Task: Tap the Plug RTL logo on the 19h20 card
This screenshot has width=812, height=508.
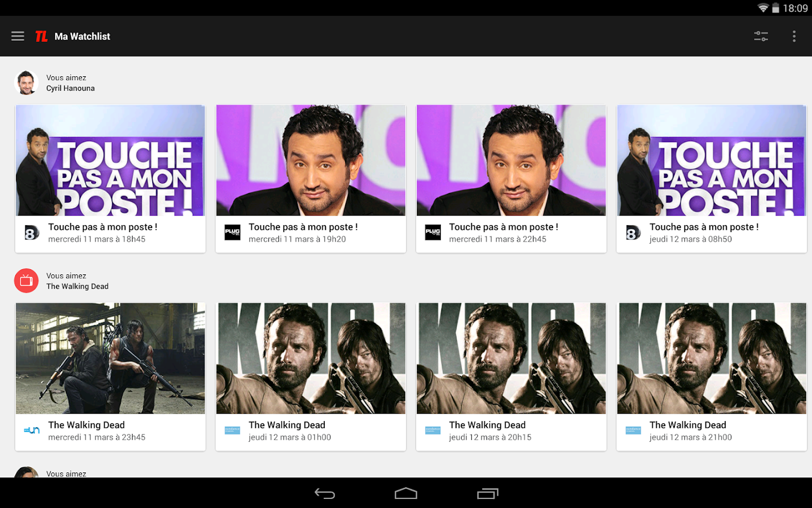Action: (x=232, y=233)
